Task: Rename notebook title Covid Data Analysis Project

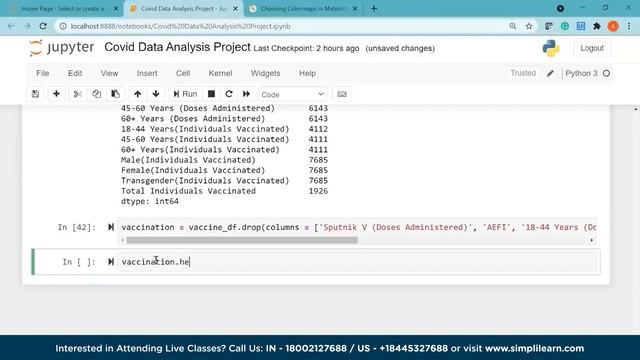Action: [x=178, y=47]
